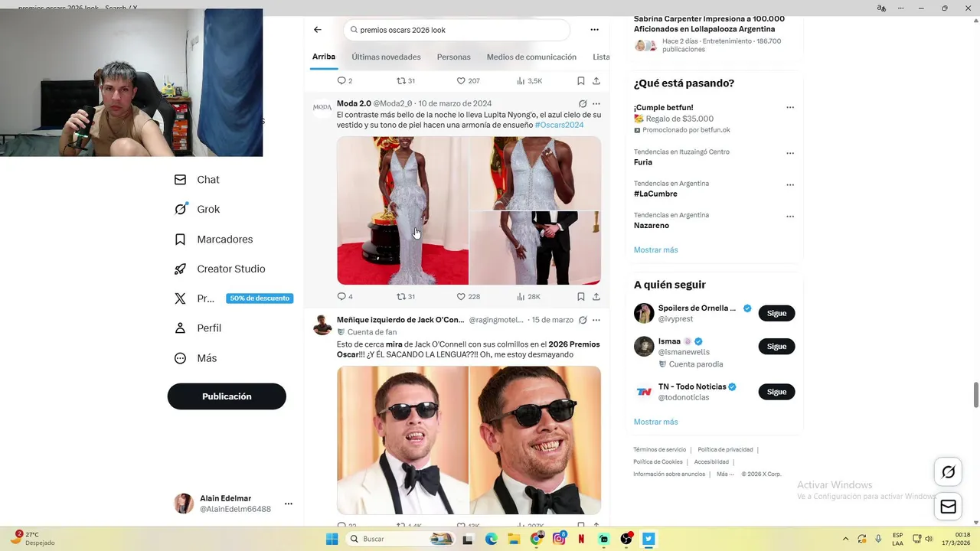
Task: Go back with the arrow beside search
Action: [x=318, y=30]
